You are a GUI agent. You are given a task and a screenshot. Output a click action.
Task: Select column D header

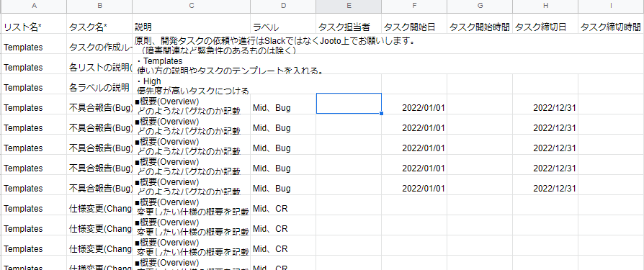tap(283, 6)
